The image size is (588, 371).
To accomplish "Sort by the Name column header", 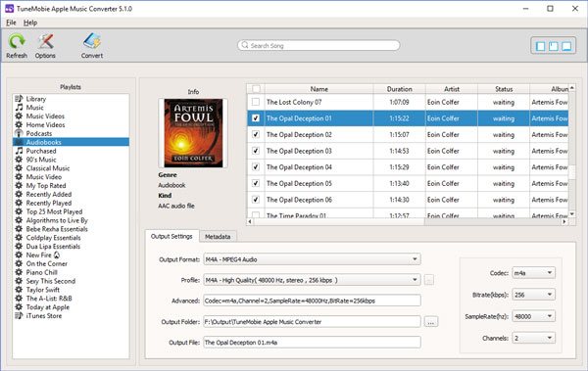I will (x=319, y=89).
